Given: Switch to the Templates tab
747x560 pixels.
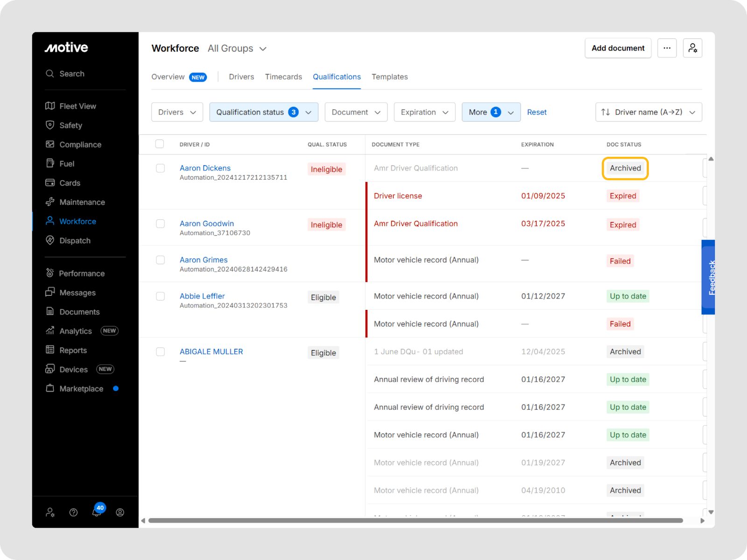Looking at the screenshot, I should coord(389,77).
